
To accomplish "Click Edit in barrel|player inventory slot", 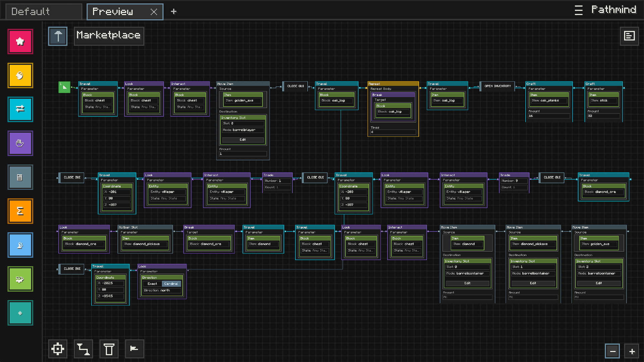I will (x=243, y=140).
